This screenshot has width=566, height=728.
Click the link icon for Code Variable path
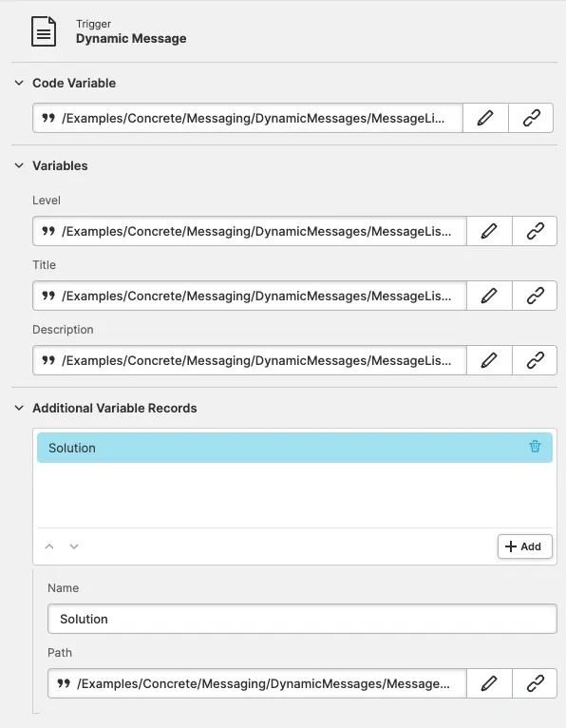[531, 118]
